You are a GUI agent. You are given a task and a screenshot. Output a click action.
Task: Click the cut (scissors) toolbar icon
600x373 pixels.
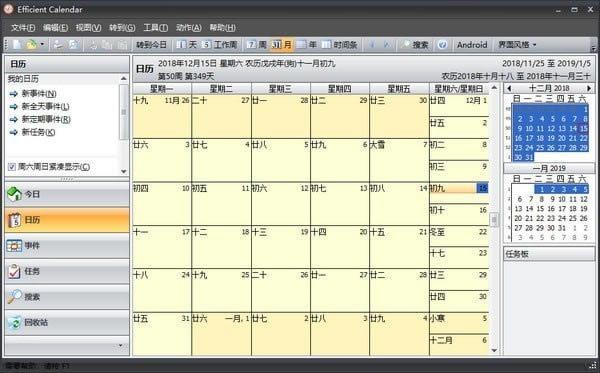93,45
